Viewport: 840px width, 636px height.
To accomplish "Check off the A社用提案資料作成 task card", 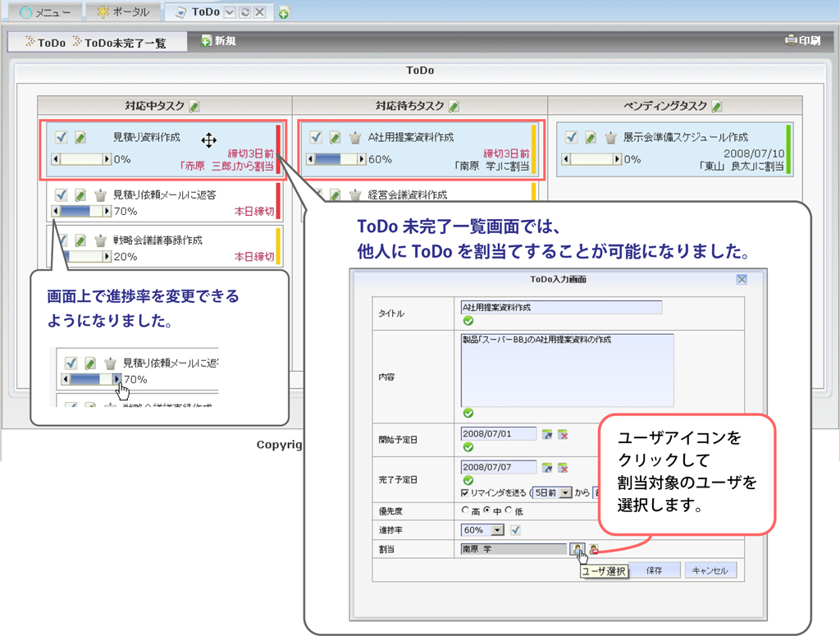I will point(316,137).
